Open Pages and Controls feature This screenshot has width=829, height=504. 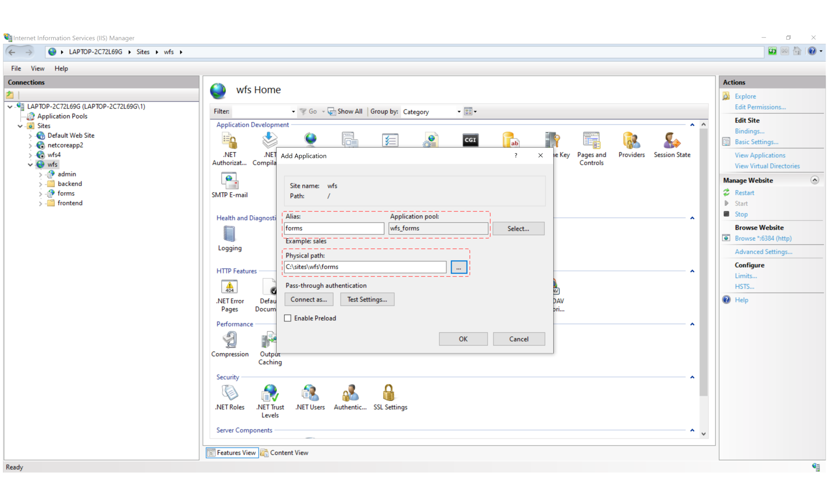(x=591, y=148)
